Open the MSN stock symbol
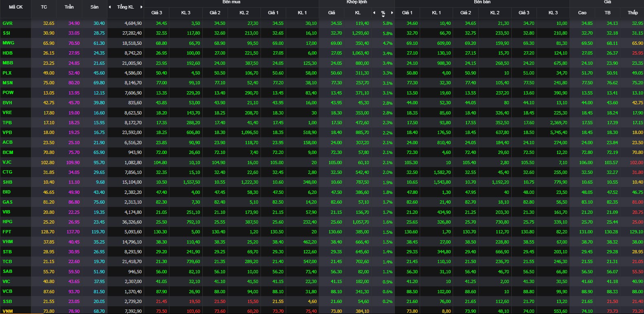644x314 pixels. tap(7, 83)
